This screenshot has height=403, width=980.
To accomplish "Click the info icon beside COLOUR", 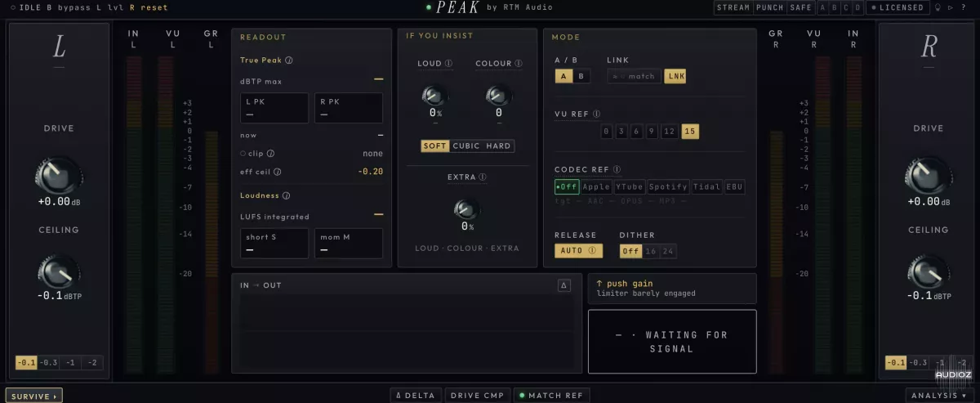I will tap(519, 63).
